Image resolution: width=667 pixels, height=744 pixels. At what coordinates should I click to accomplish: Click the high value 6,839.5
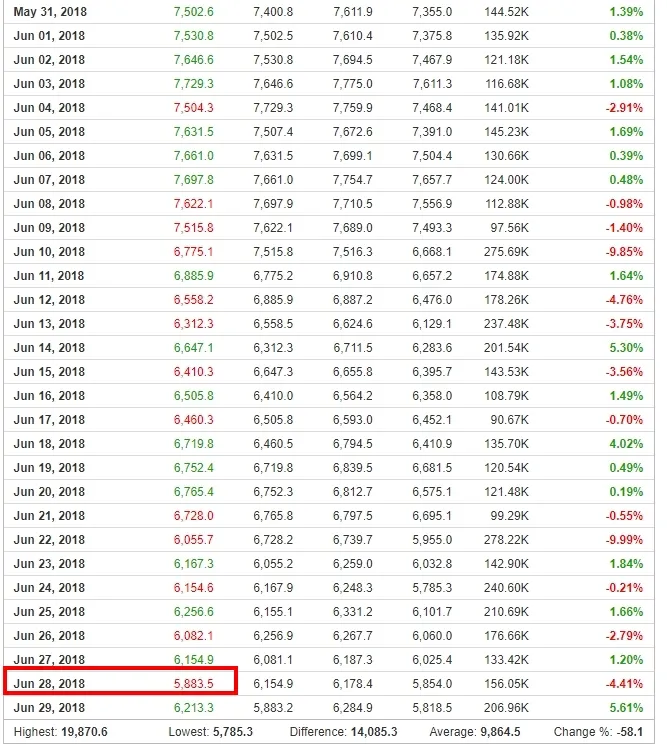point(352,468)
